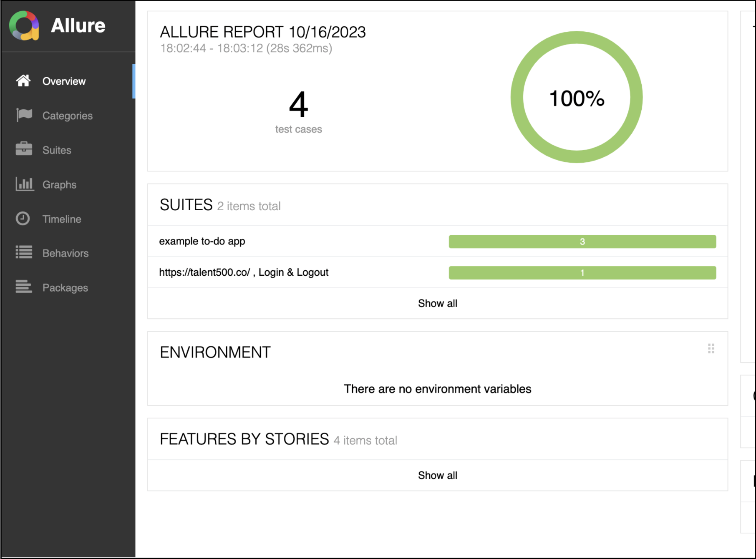756x559 pixels.
Task: Grab the Environment widget drag handle
Action: (711, 349)
